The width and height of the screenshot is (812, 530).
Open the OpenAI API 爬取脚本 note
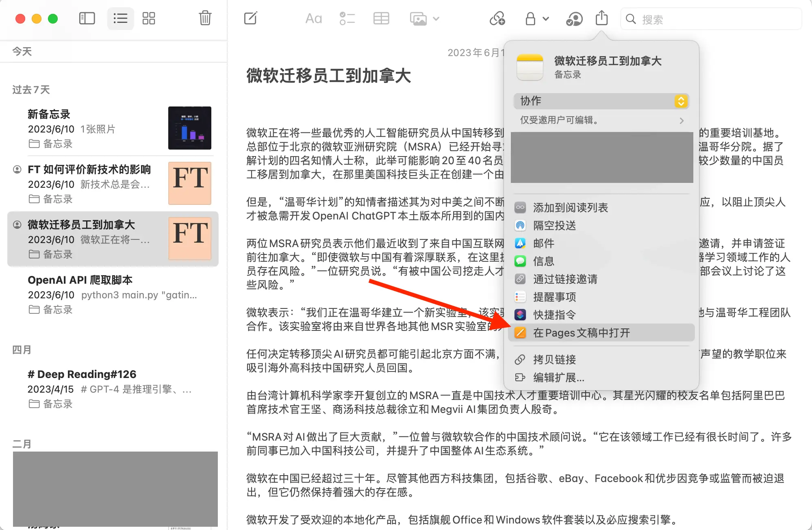tap(113, 294)
